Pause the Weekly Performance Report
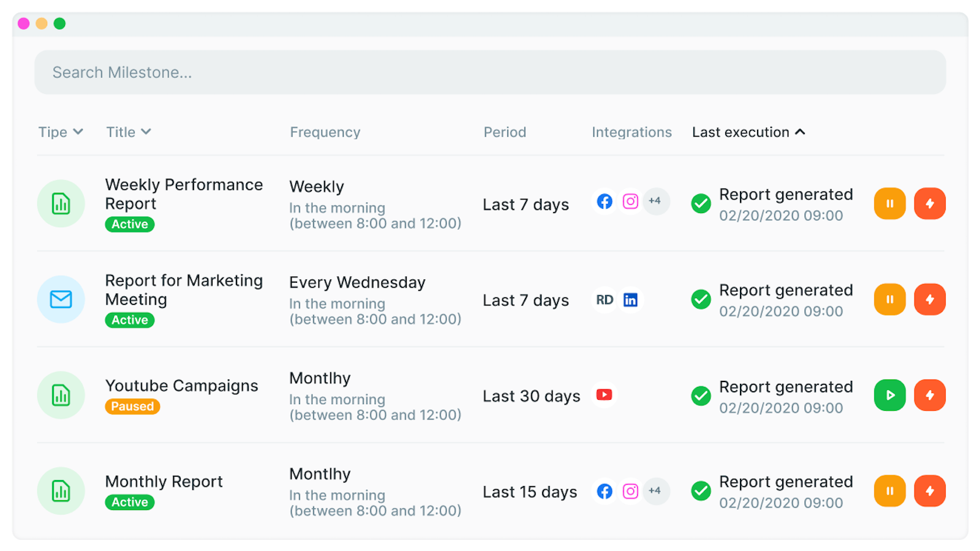This screenshot has width=980, height=551. point(889,203)
